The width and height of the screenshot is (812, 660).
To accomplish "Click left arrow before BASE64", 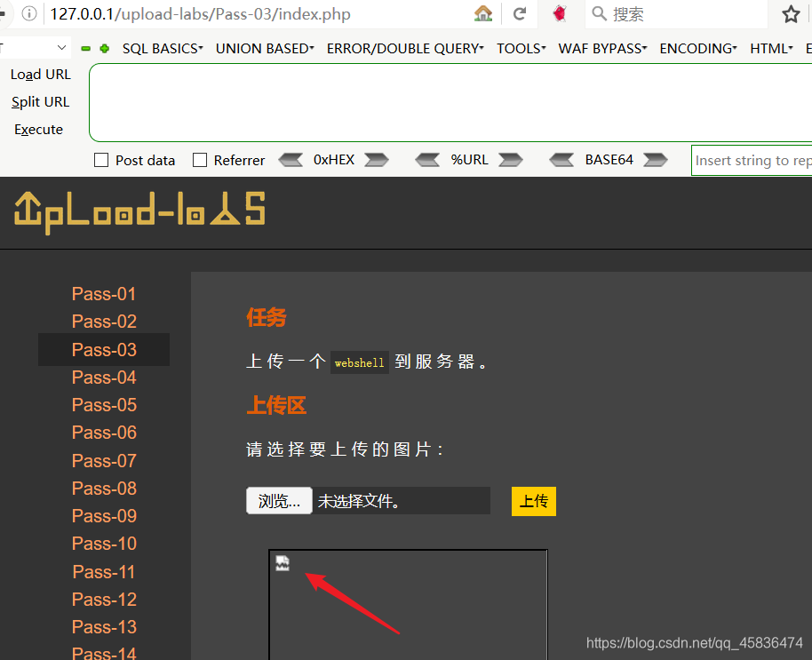I will click(561, 160).
